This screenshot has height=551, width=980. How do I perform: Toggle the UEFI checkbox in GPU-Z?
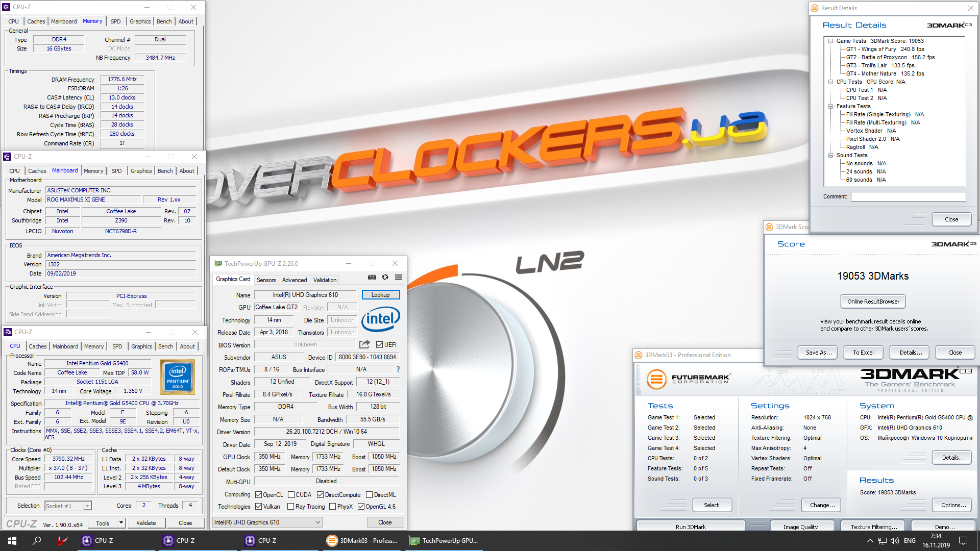379,345
